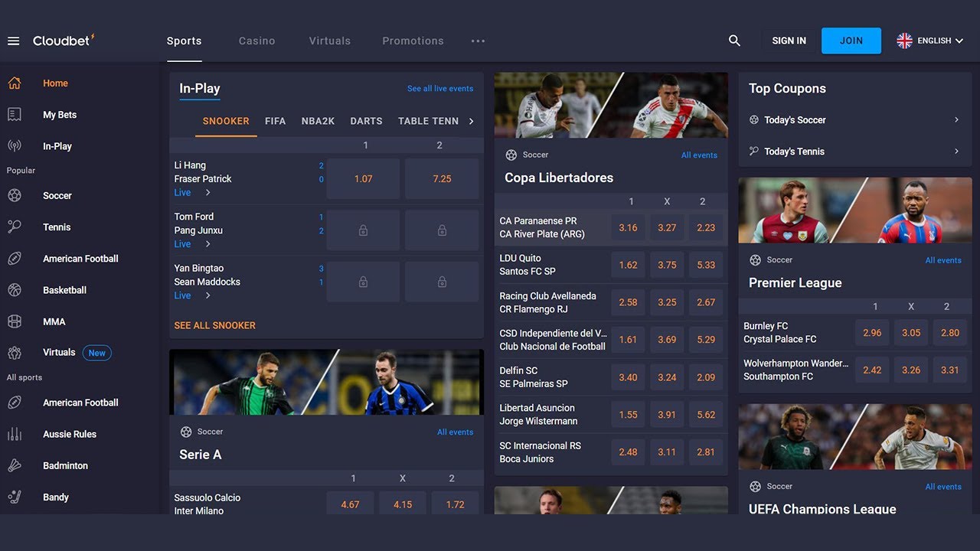Screen dimensions: 980x551
Task: Click the American Football icon under Popular
Action: [15, 259]
